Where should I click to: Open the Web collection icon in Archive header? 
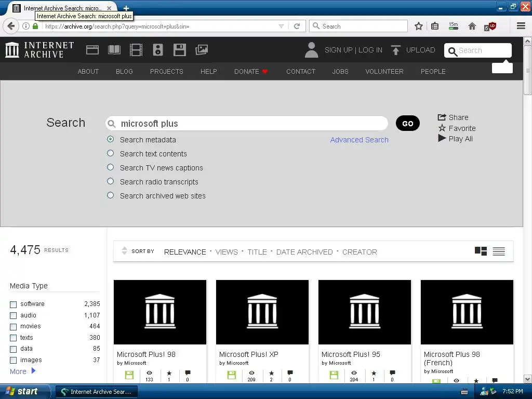[x=92, y=50]
